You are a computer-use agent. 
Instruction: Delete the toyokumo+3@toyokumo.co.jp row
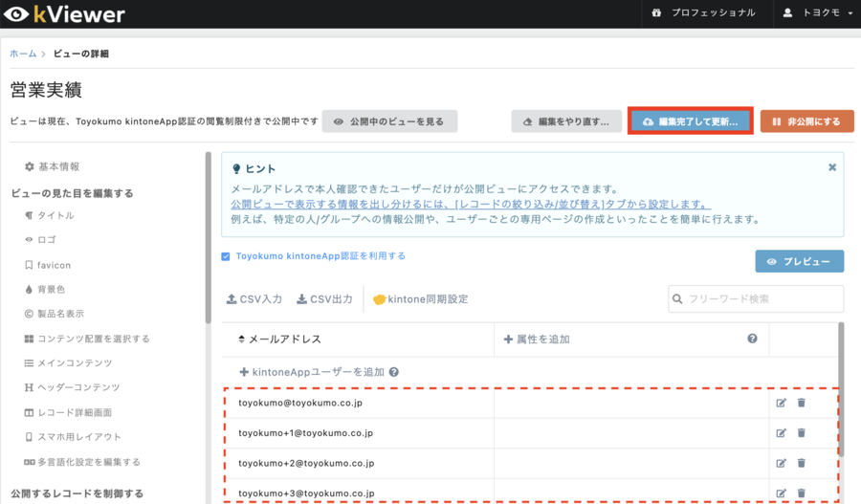[x=801, y=493]
